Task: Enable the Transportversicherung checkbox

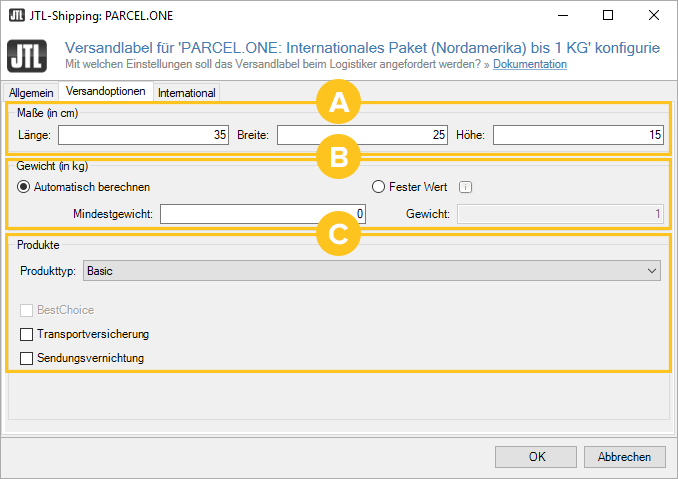Action: (x=26, y=334)
